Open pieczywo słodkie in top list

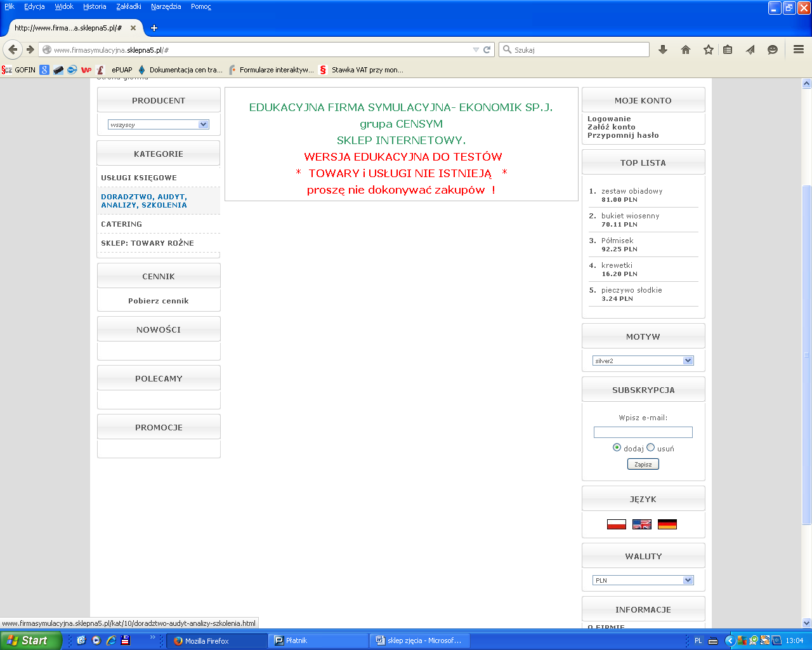pos(631,290)
